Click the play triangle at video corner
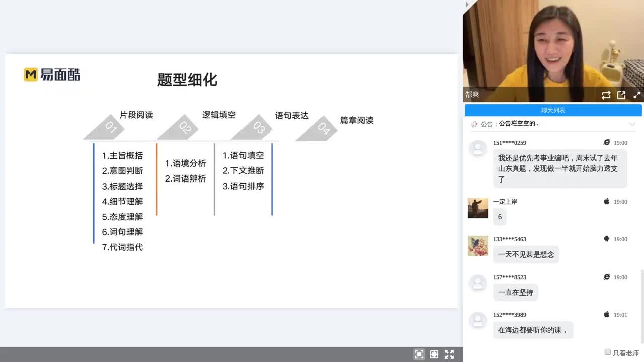The height and width of the screenshot is (362, 644). click(x=467, y=5)
